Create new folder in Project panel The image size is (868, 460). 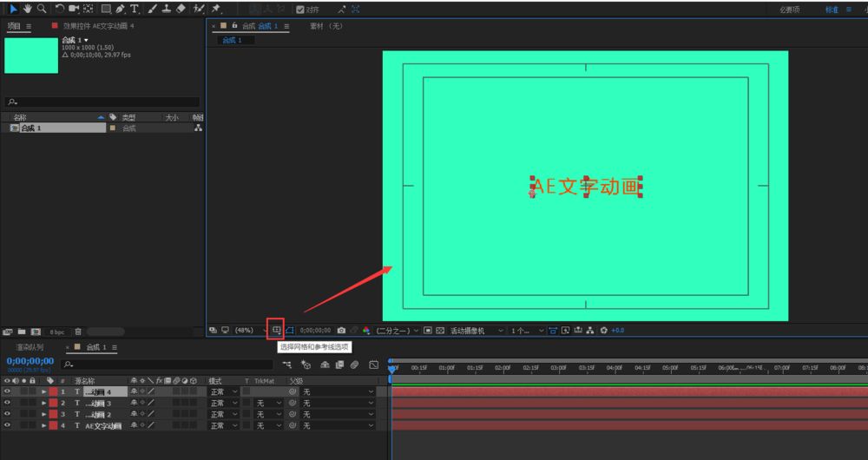click(x=22, y=332)
